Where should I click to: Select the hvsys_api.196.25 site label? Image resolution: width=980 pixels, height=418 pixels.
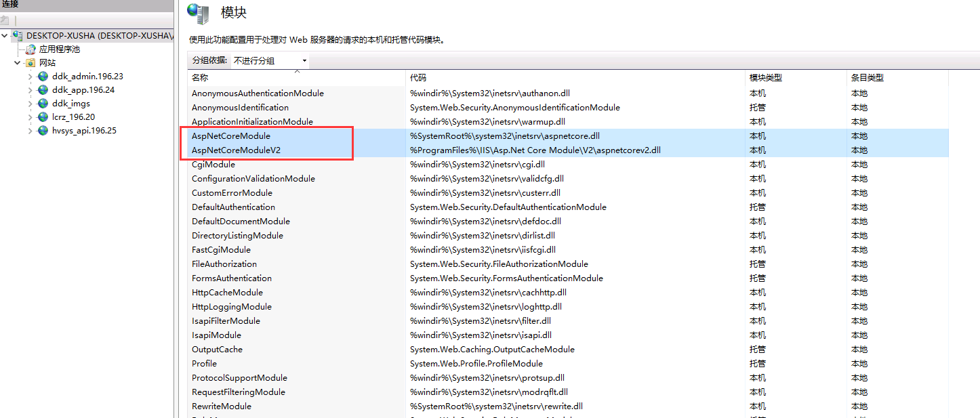click(x=84, y=131)
